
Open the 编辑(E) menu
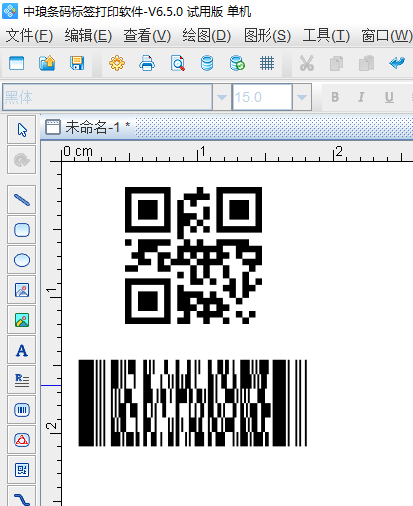pos(88,35)
